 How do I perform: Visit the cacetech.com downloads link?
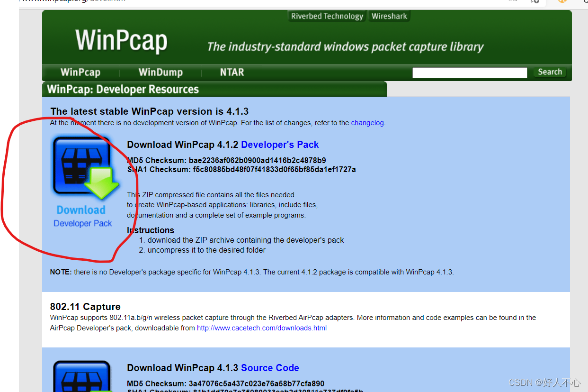[x=261, y=328]
